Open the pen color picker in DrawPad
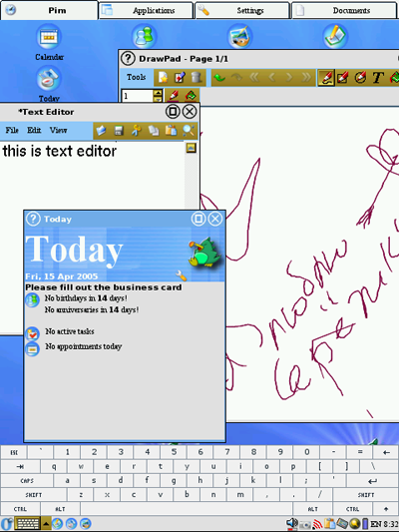The width and height of the screenshot is (399, 532). 174,96
